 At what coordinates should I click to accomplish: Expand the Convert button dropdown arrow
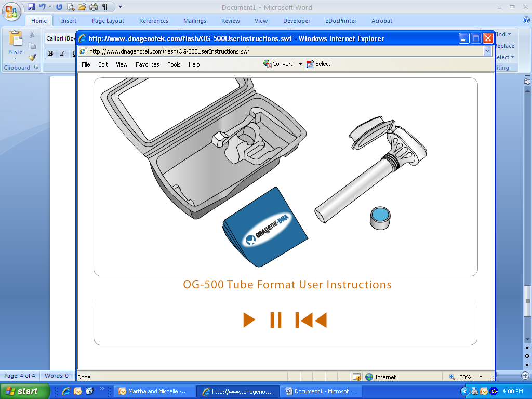(x=300, y=64)
